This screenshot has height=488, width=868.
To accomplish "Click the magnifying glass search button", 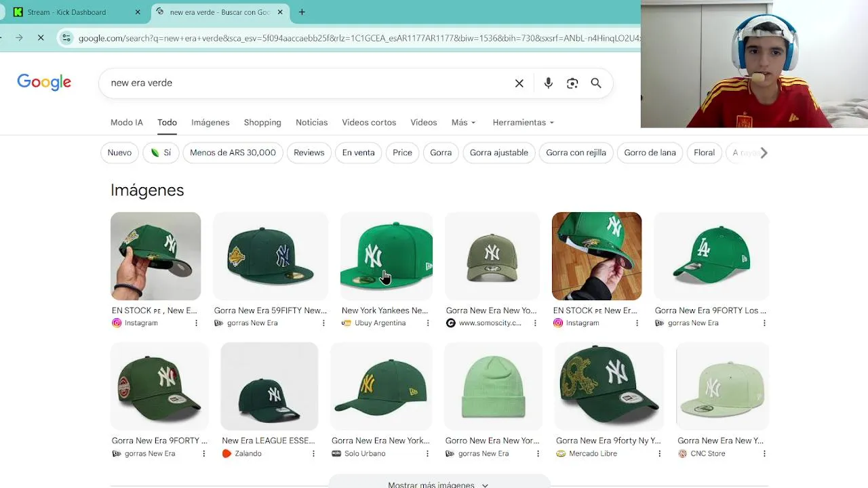I will point(596,83).
